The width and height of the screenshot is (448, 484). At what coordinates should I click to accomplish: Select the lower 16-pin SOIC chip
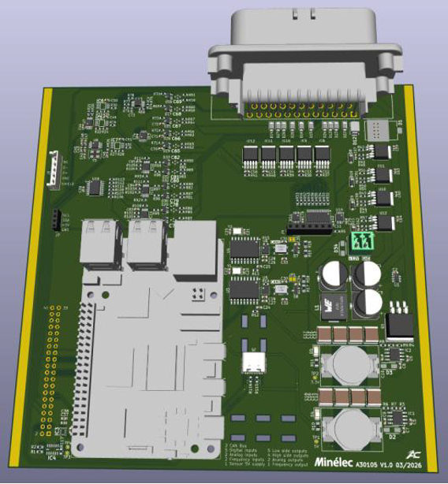245,289
